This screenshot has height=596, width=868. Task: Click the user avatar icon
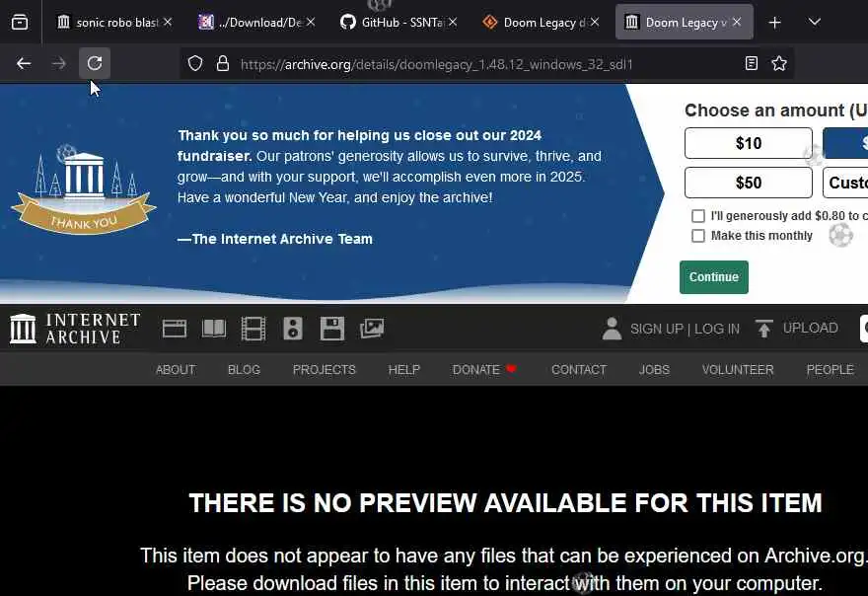coord(612,329)
